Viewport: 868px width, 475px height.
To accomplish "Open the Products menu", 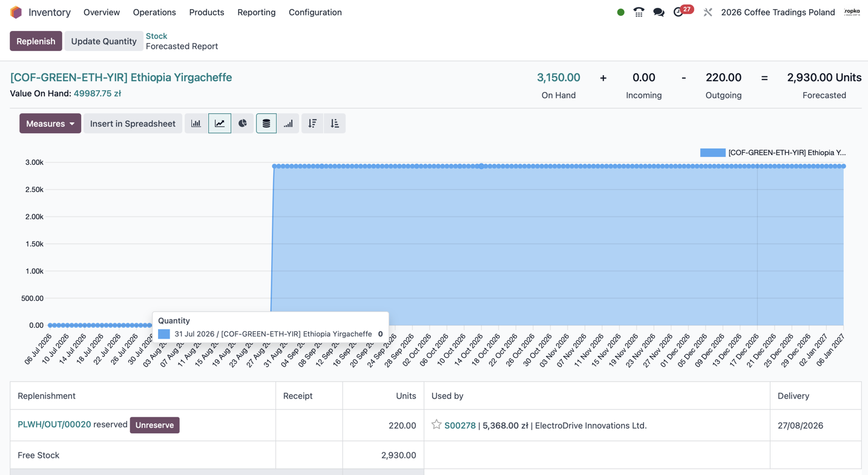I will 206,12.
